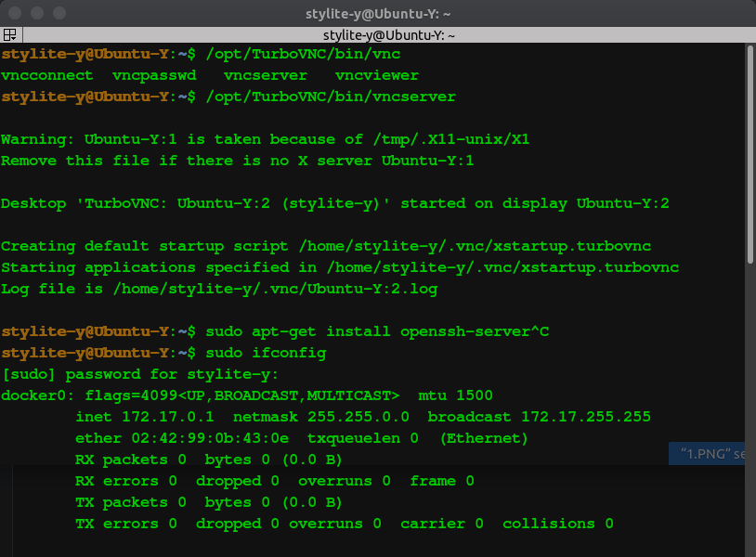Screen dimensions: 756x557
Task: Click 'txqueuelen 0' value
Action: coord(363,438)
